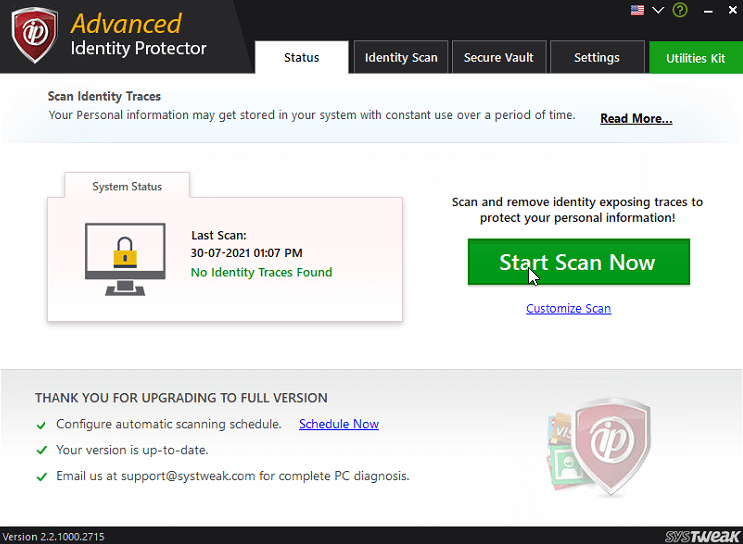Click the last scan date '30-07-2021 01:07 PM'
This screenshot has width=743, height=544.
click(x=246, y=253)
